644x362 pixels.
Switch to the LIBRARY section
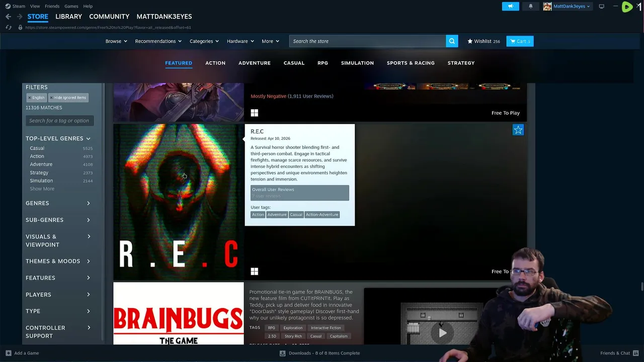tap(68, 17)
